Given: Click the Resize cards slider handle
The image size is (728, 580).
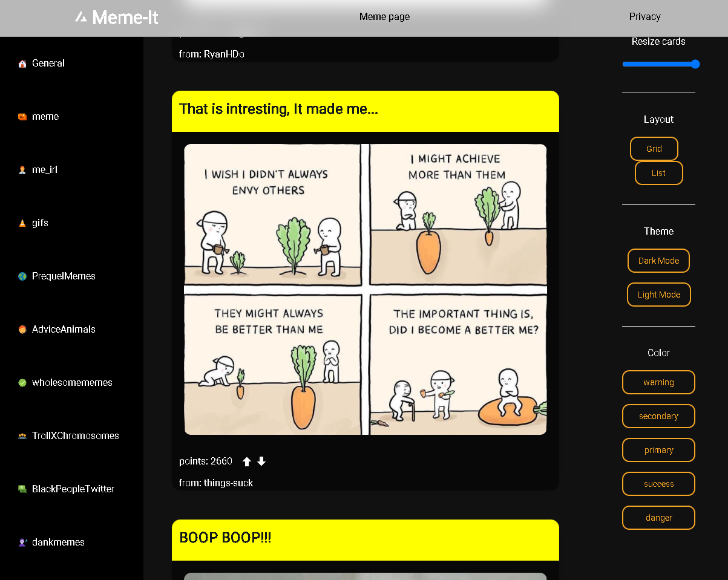Looking at the screenshot, I should point(695,64).
